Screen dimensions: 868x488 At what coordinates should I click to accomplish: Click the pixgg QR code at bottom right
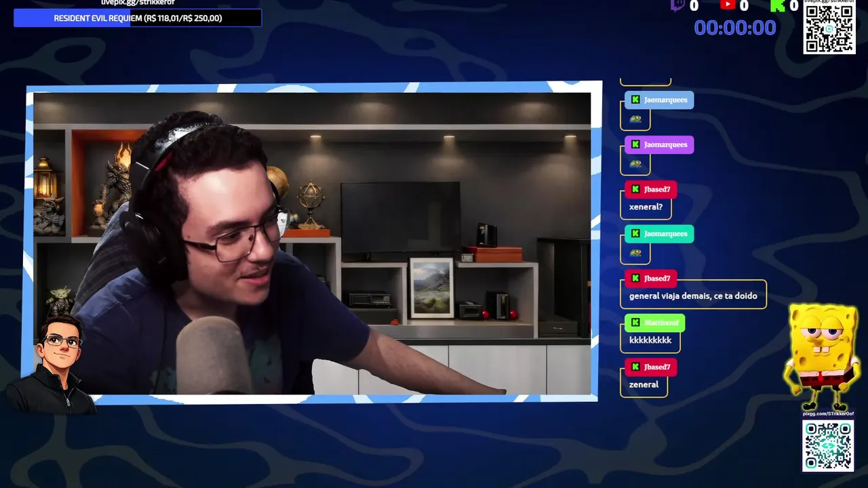pos(828,446)
